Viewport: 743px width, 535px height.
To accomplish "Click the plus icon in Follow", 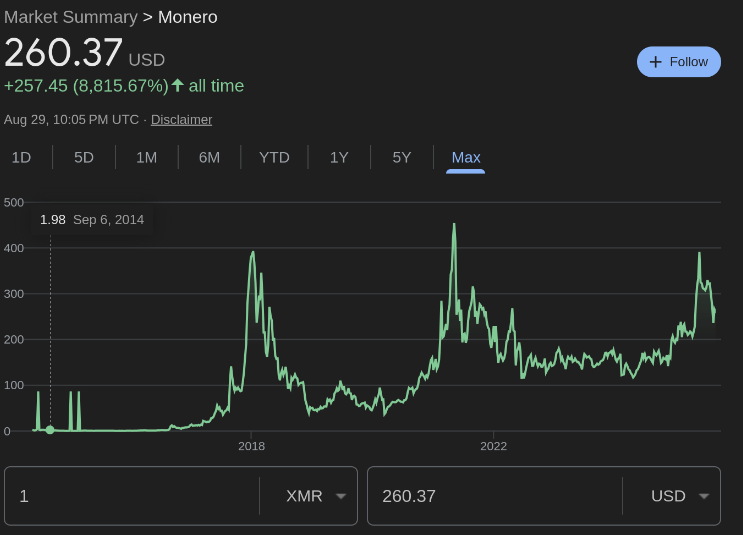I will pos(656,62).
